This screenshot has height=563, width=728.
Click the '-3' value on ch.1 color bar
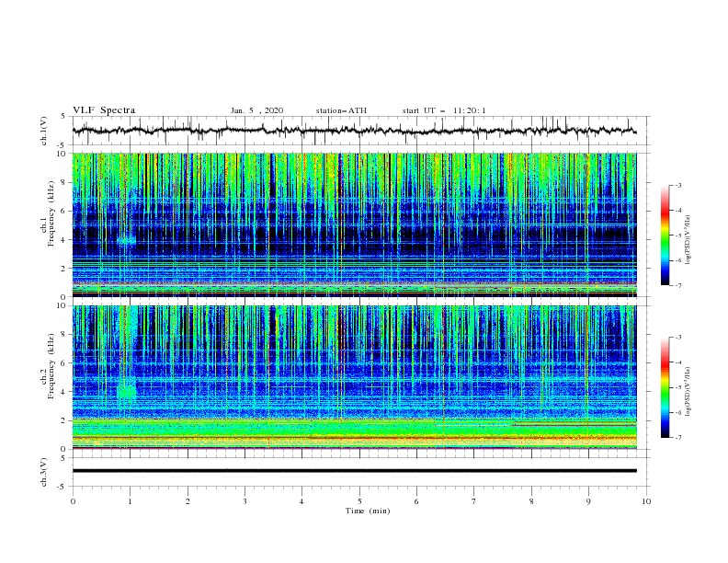[677, 185]
